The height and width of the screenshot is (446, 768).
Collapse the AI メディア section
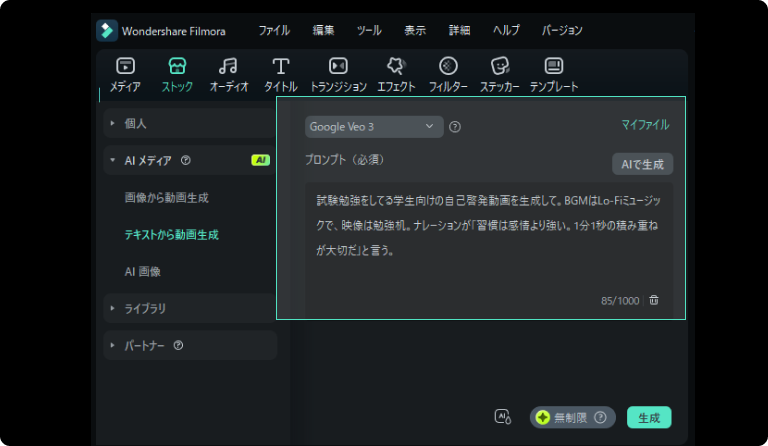click(191, 160)
